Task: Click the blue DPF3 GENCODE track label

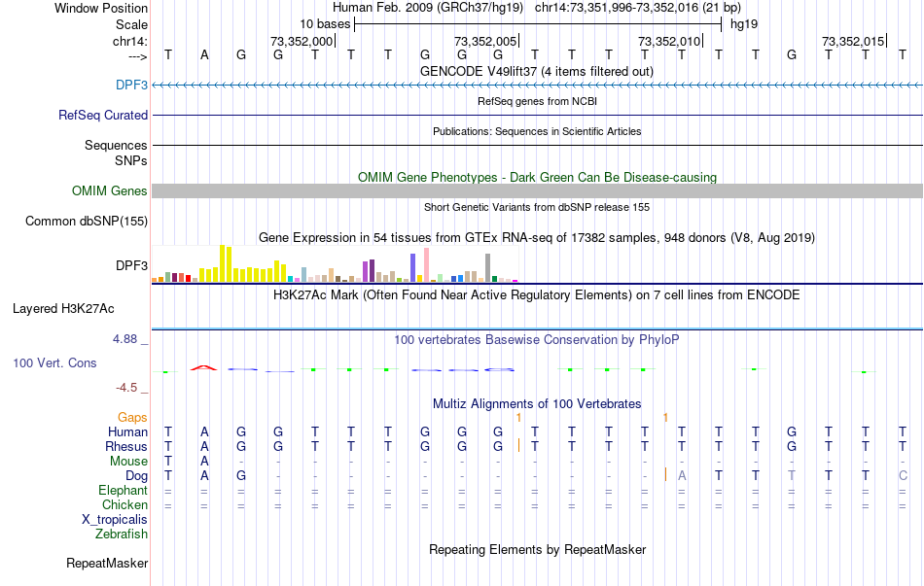Action: click(131, 85)
